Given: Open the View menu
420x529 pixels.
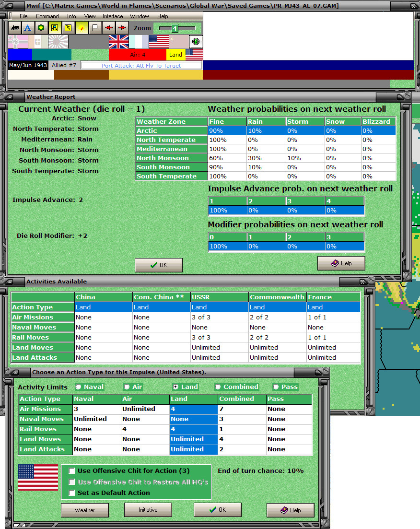Looking at the screenshot, I should pyautogui.click(x=90, y=16).
